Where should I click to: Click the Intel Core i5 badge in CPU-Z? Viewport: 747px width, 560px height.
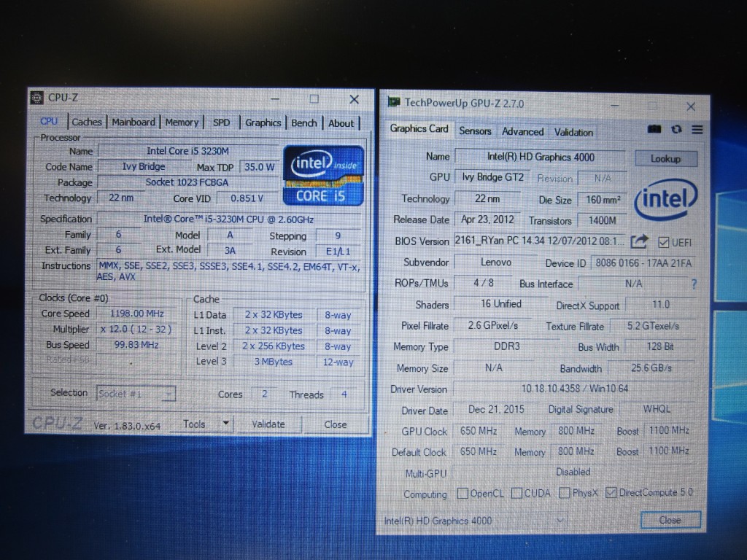pos(323,176)
